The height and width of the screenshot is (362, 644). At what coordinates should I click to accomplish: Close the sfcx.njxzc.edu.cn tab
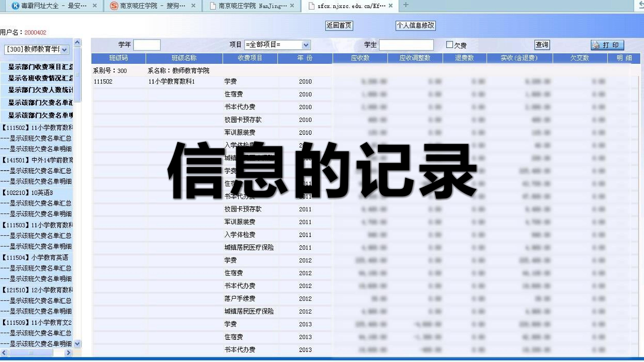[x=391, y=6]
